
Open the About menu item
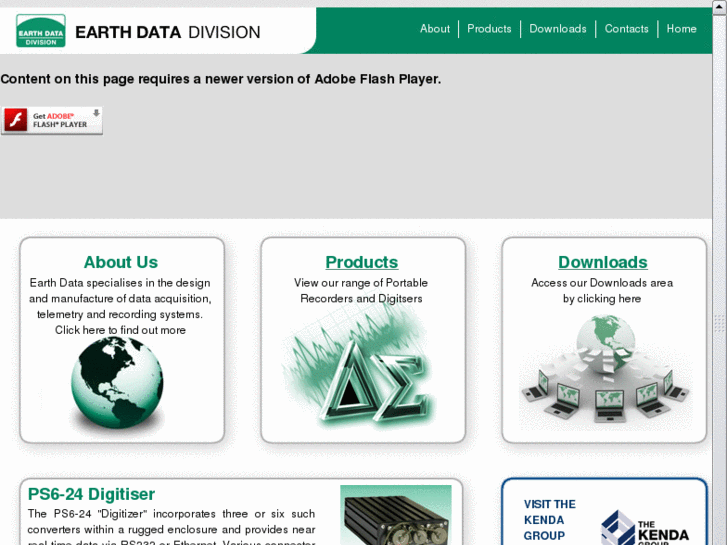click(x=434, y=29)
